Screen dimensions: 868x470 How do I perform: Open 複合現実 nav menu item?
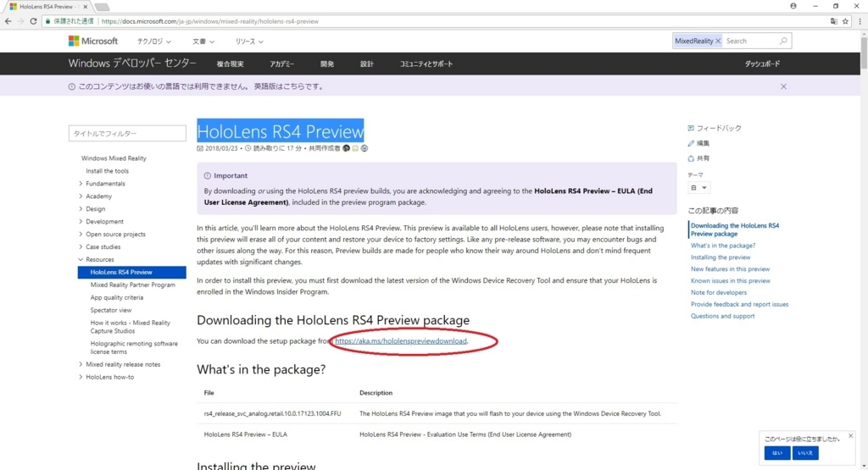[231, 64]
